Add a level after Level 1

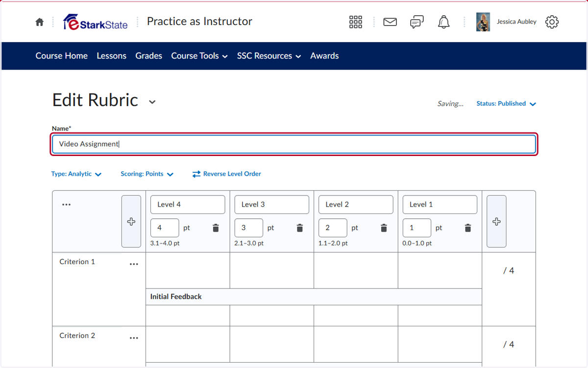click(496, 221)
